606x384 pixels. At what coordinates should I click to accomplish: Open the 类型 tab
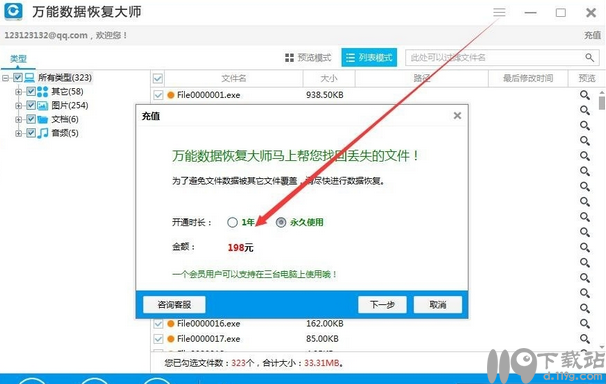(18, 59)
